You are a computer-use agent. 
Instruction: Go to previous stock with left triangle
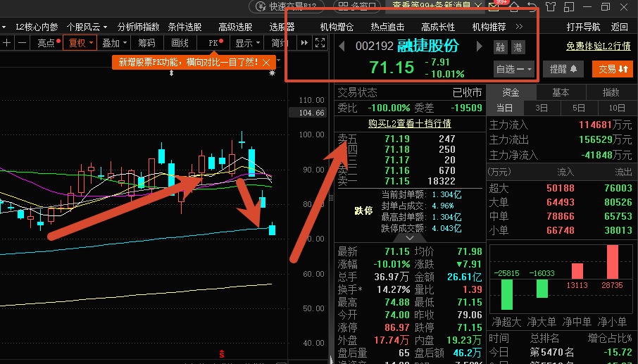(x=342, y=46)
